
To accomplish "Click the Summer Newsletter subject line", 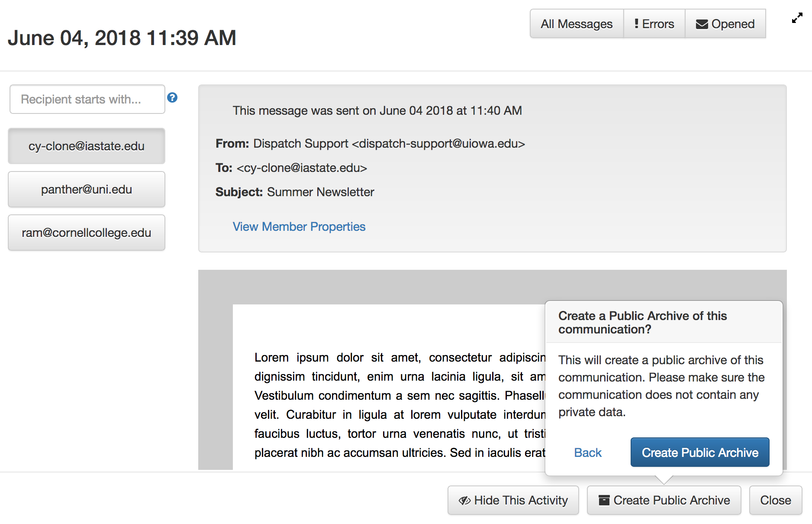I will point(320,192).
